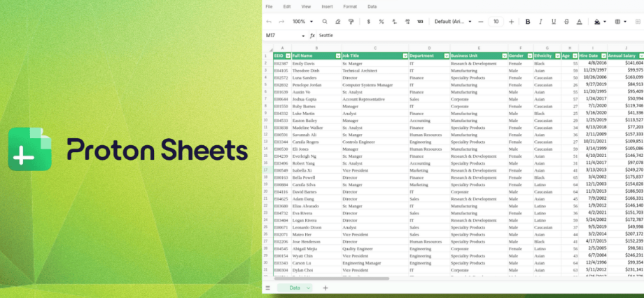Activate the paint format roller
Viewport: 644px width, 298px height.
tap(351, 22)
